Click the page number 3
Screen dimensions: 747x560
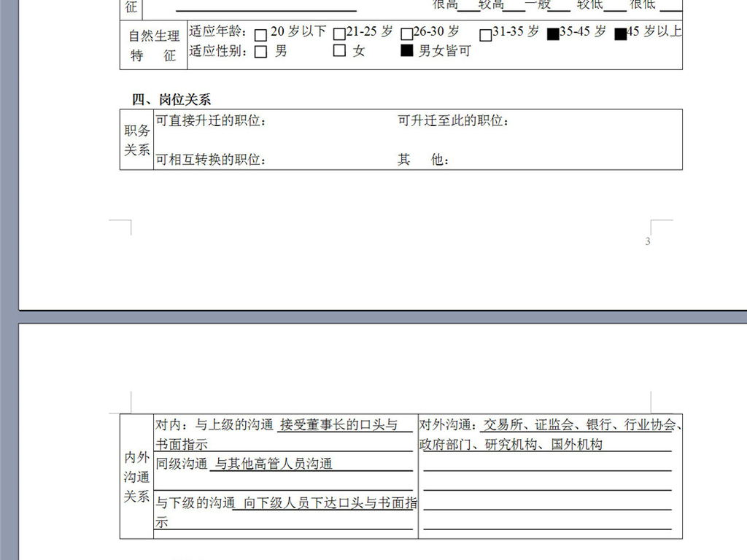(648, 241)
